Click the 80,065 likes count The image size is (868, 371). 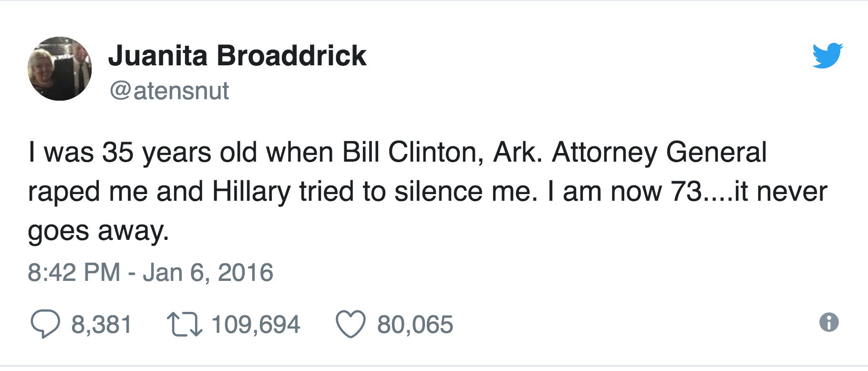point(415,325)
